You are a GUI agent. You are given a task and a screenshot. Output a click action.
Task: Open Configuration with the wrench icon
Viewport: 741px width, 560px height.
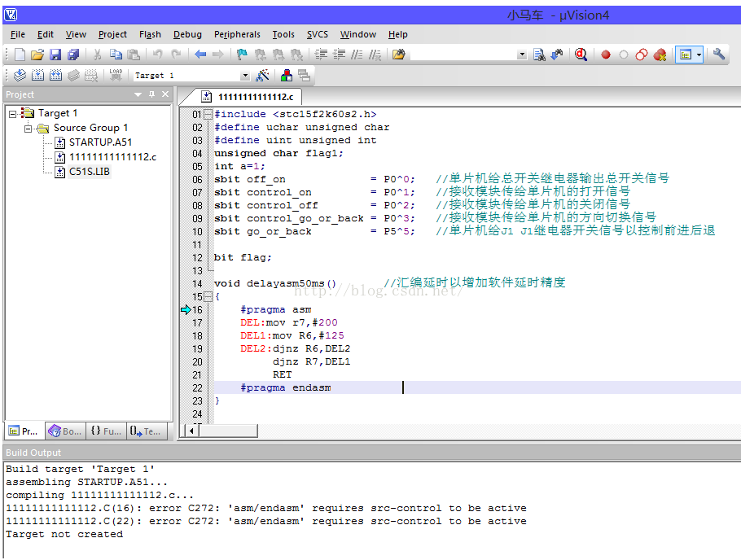point(719,55)
